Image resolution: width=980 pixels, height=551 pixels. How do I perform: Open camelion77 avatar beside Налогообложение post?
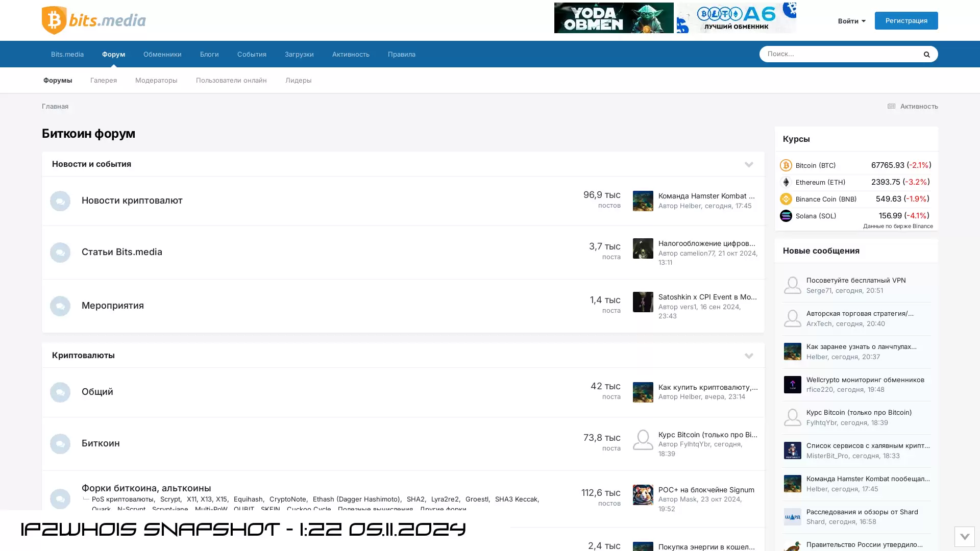[x=643, y=248]
